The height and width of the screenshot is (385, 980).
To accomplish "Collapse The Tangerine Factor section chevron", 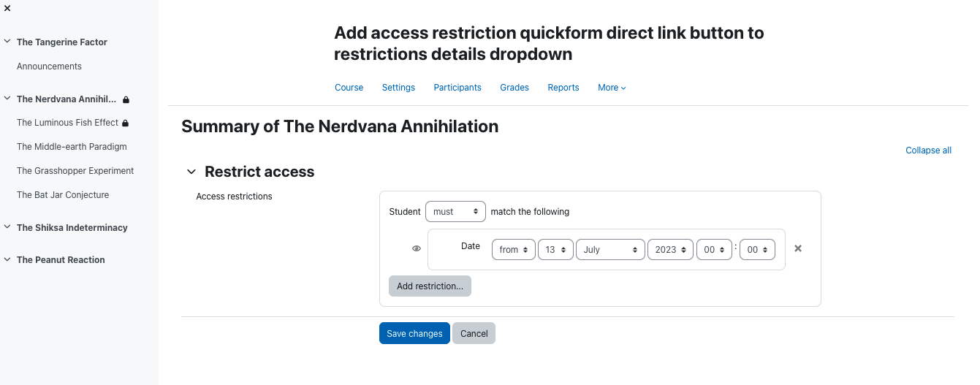I will pos(7,42).
